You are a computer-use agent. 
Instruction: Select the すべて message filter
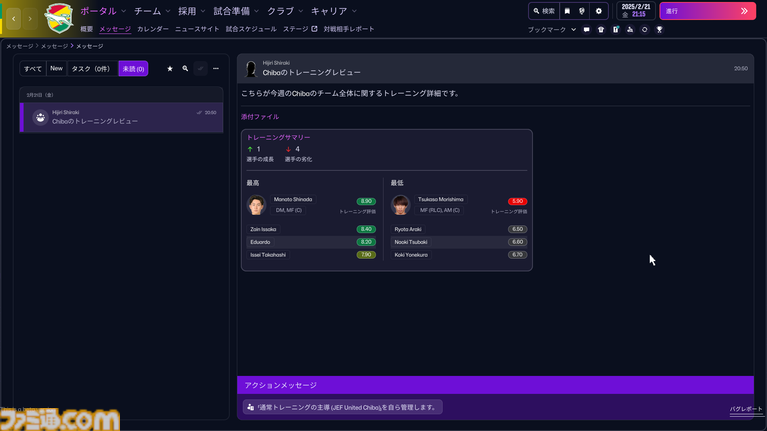click(33, 69)
